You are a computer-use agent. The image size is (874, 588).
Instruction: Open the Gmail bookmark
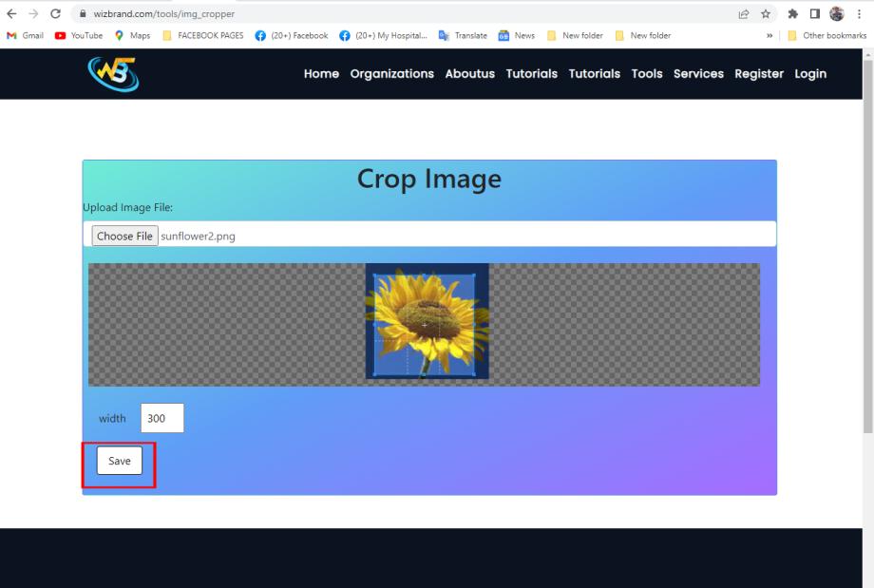(x=25, y=36)
